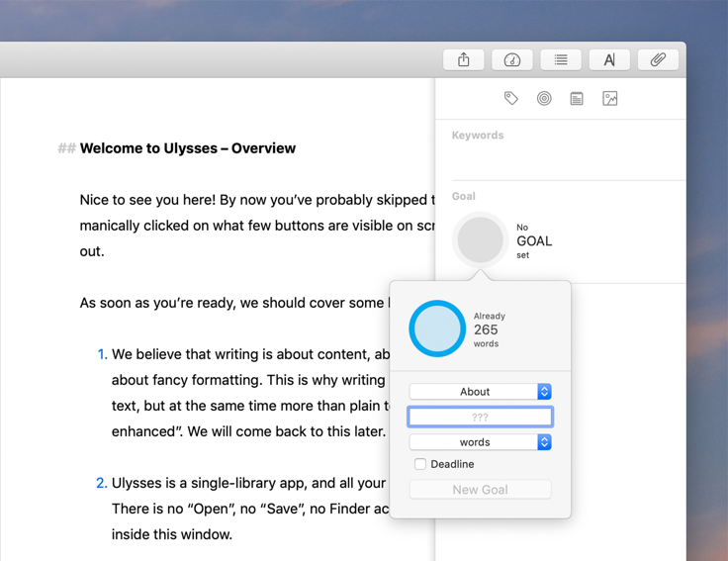Open the About goal type dropdown
This screenshot has height=561, width=728.
pos(480,392)
